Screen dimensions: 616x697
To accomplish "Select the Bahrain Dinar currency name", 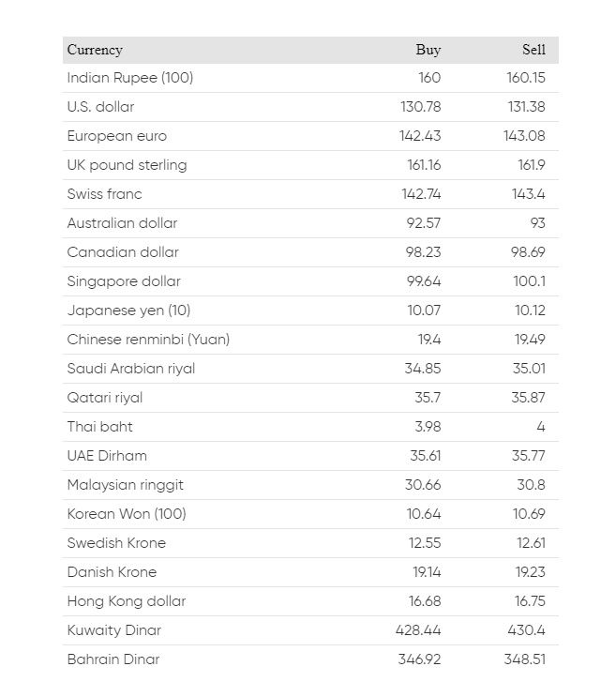I will (113, 659).
